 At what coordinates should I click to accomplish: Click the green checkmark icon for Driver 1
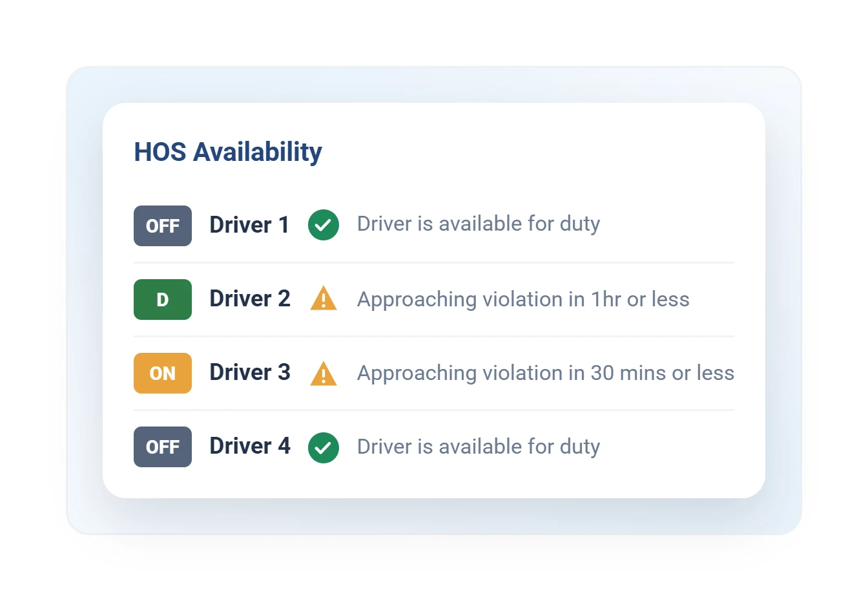[x=324, y=225]
